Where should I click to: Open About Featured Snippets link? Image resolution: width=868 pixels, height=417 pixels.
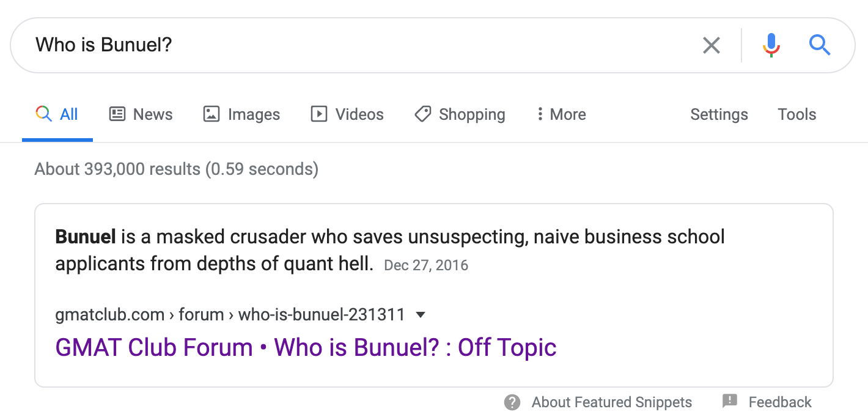[x=611, y=402]
